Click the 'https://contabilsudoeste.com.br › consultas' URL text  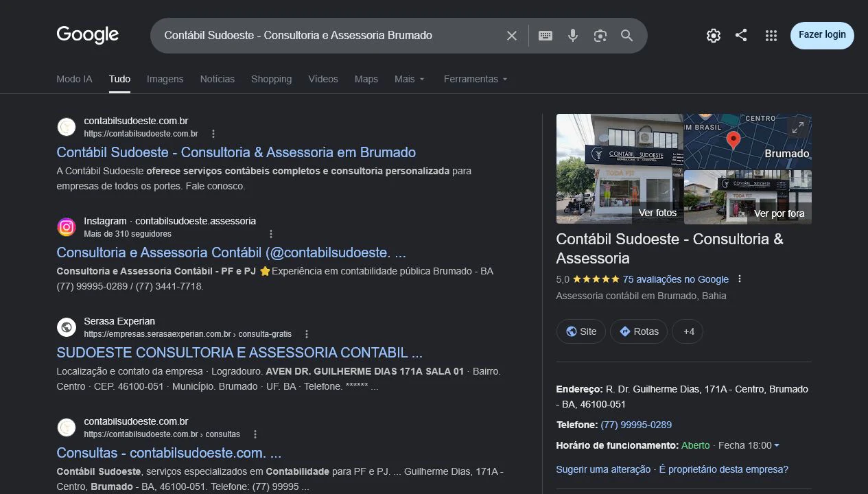pos(162,434)
